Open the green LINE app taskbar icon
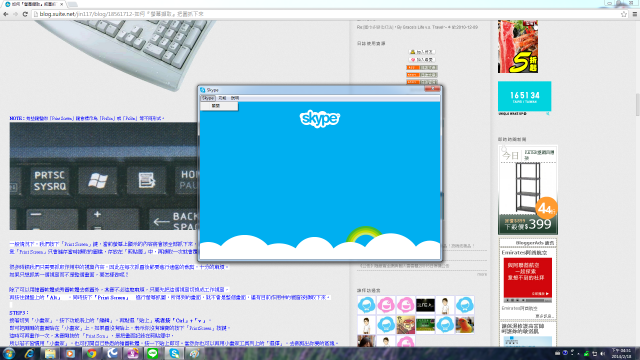Viewport: 640px width, 360px height. (153, 353)
